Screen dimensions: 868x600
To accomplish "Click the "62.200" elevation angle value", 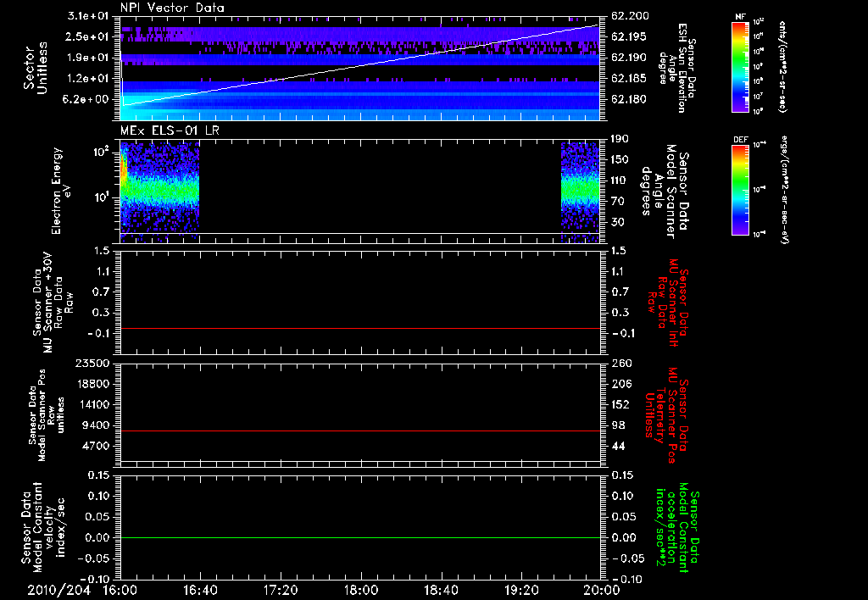I will coord(628,16).
